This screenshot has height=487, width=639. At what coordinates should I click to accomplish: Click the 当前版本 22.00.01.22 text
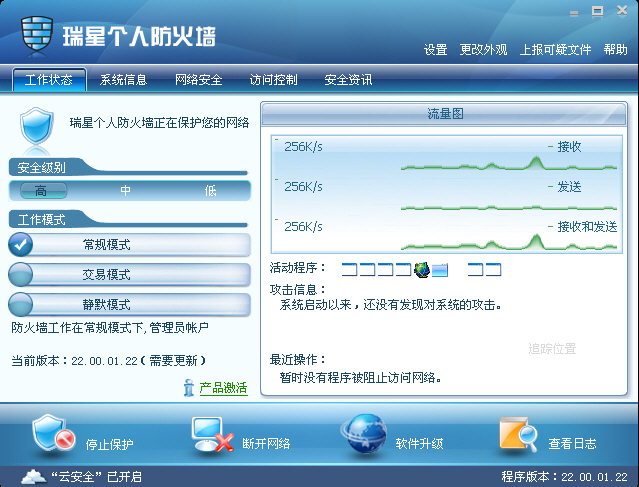click(x=74, y=361)
